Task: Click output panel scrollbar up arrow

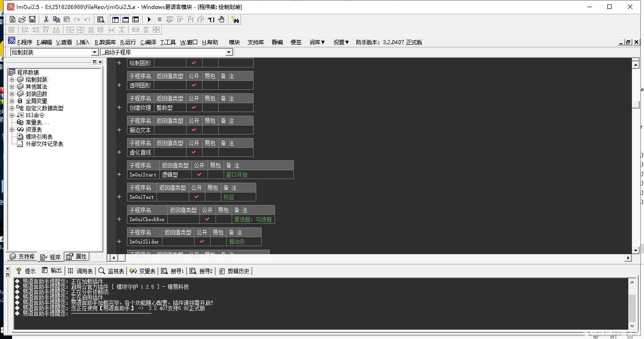Action: tap(632, 282)
